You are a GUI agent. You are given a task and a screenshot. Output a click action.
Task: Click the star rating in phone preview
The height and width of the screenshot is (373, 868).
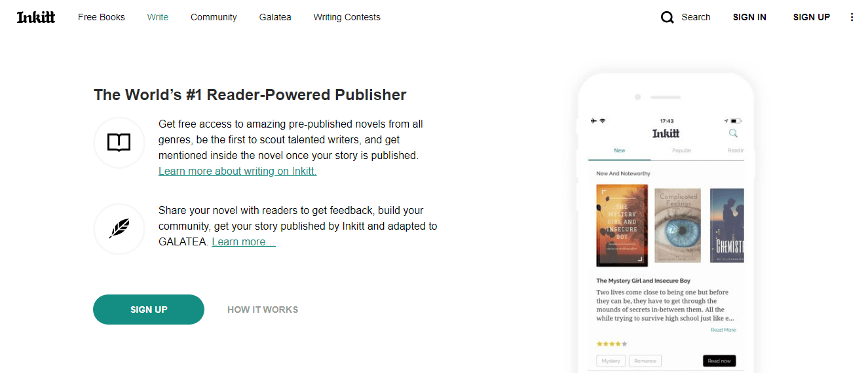pyautogui.click(x=612, y=344)
